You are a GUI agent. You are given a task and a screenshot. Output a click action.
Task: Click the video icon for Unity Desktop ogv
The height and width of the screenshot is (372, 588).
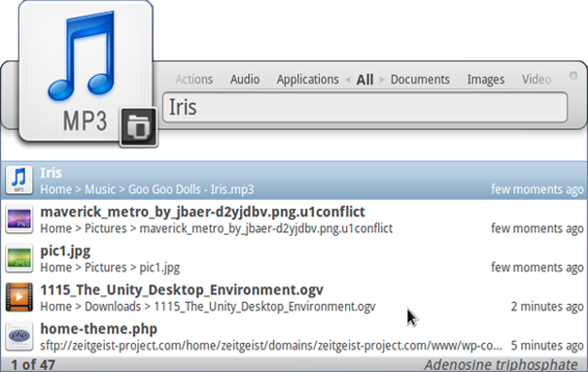click(x=19, y=296)
